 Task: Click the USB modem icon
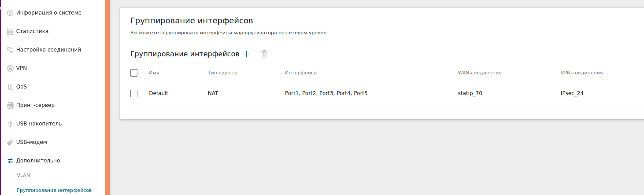tap(10, 142)
